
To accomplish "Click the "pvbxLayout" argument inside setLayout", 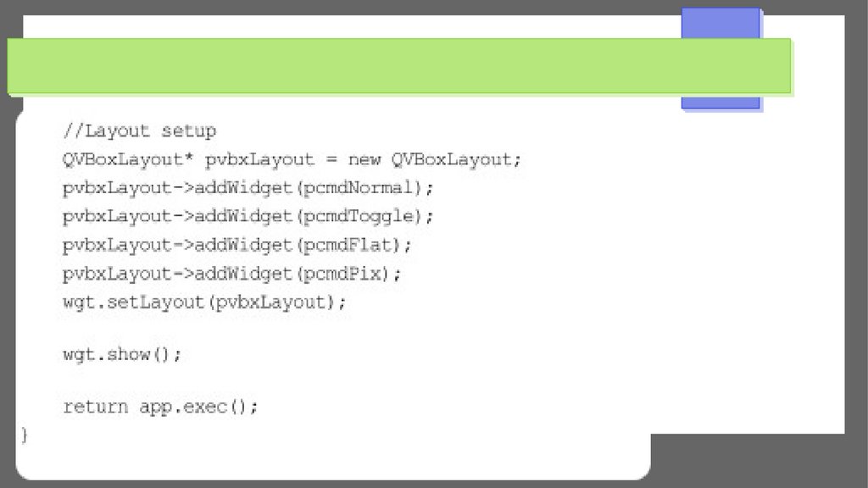I will [x=271, y=302].
